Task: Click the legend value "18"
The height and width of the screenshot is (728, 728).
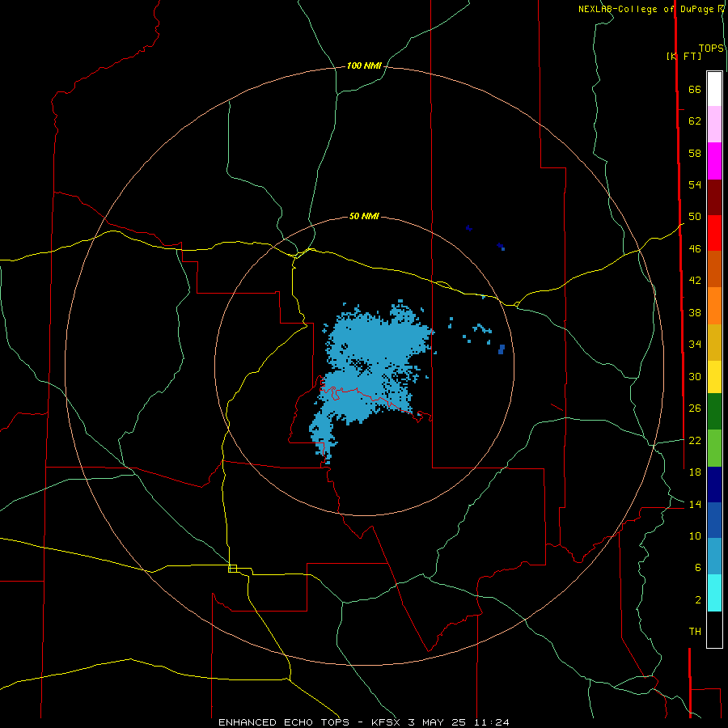Action: tap(695, 472)
